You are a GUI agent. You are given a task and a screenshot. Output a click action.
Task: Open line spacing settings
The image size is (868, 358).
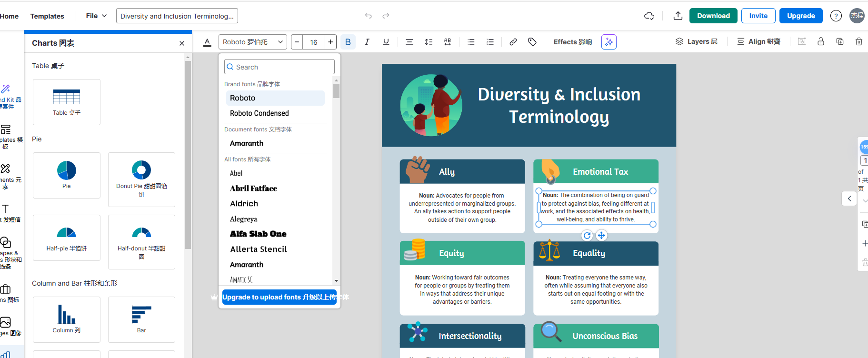pos(429,42)
